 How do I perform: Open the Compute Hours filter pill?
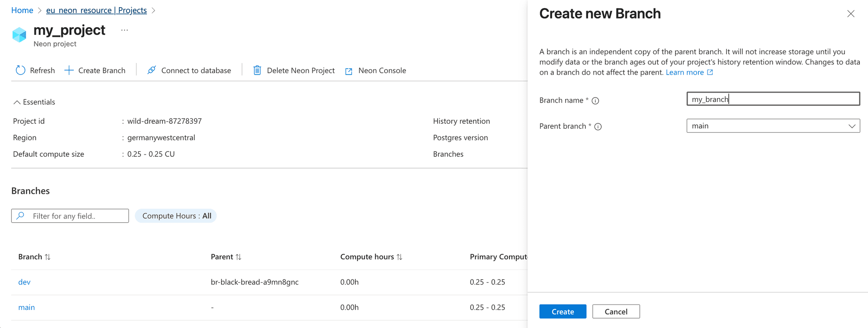point(176,216)
